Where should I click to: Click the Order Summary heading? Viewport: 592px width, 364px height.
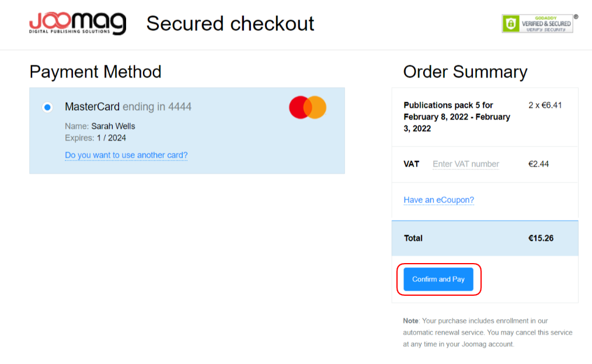point(465,72)
